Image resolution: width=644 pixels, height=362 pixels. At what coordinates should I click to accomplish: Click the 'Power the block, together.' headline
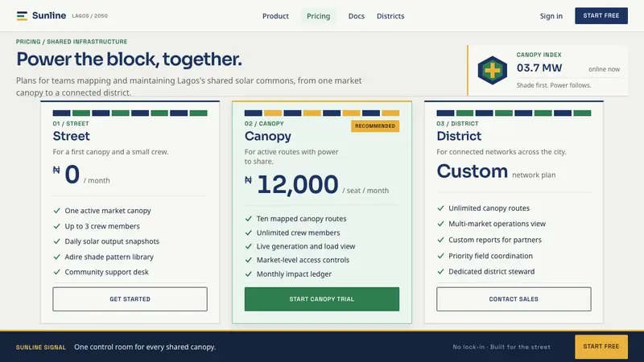[129, 59]
